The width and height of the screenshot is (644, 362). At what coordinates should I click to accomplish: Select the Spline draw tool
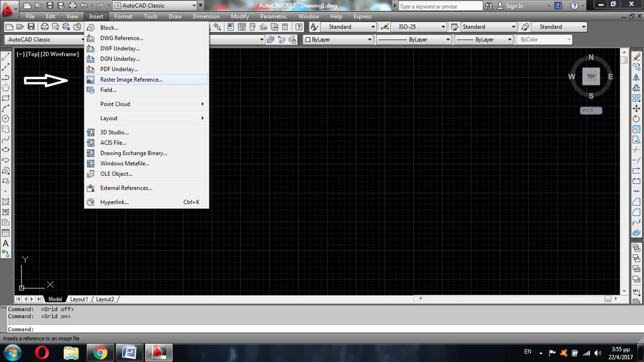(6, 140)
